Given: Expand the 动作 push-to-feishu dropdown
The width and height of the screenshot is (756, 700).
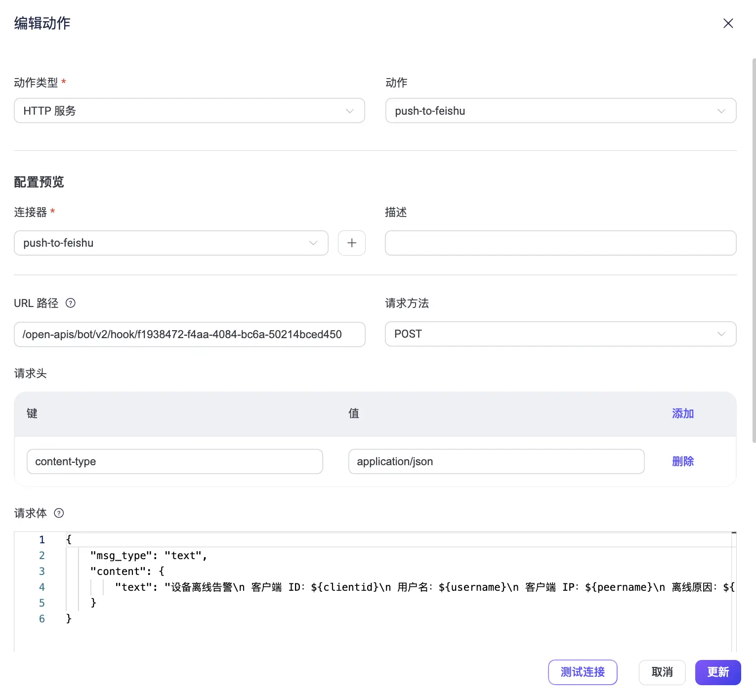Looking at the screenshot, I should click(560, 111).
